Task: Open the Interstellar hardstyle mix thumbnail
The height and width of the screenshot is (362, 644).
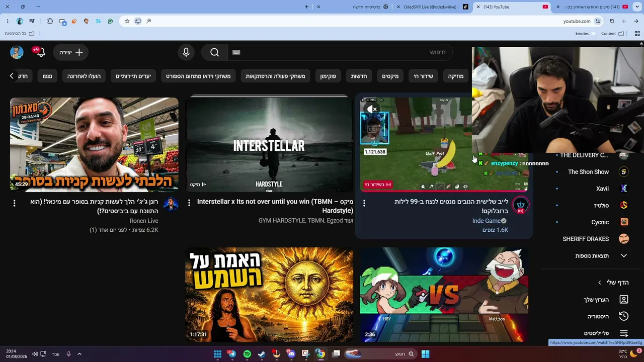Action: [269, 144]
